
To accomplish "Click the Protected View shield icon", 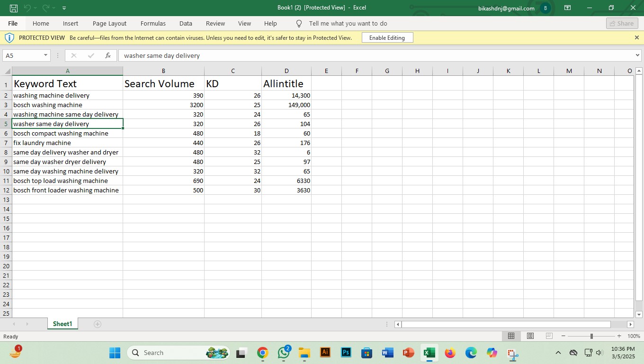I will pyautogui.click(x=9, y=38).
